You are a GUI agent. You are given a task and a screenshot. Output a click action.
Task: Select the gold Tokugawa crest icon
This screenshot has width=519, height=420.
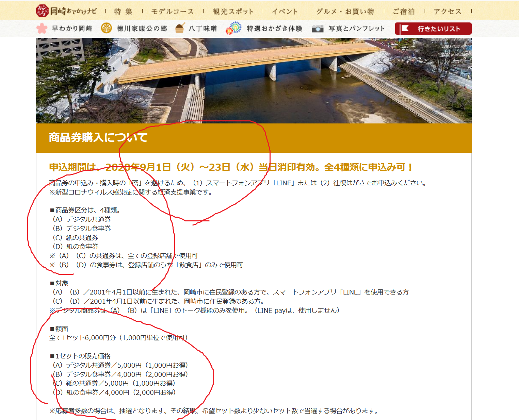click(107, 29)
